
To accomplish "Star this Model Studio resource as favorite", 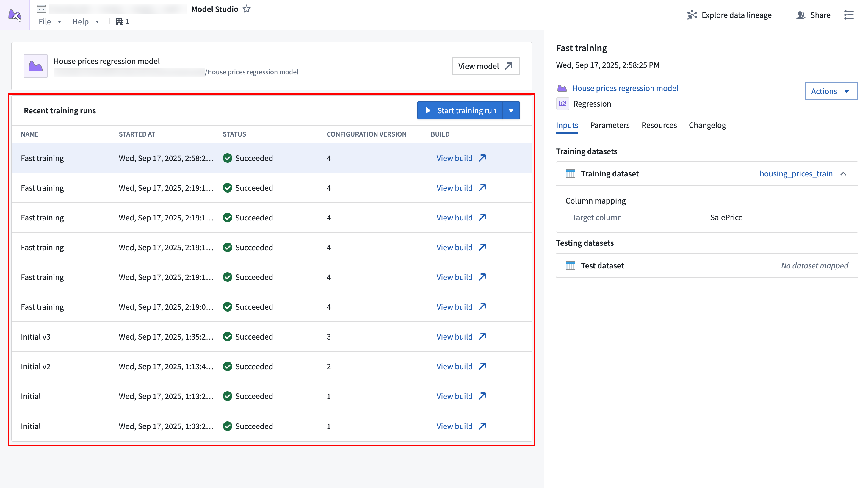I will point(247,9).
